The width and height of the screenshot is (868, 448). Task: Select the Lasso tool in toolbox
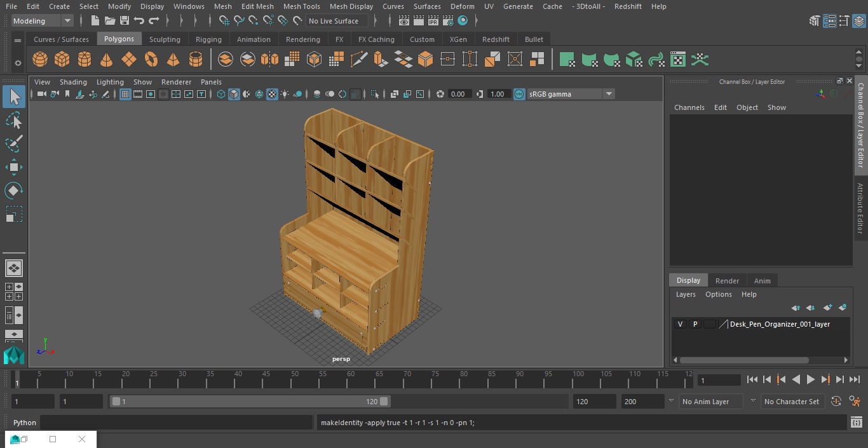[14, 120]
